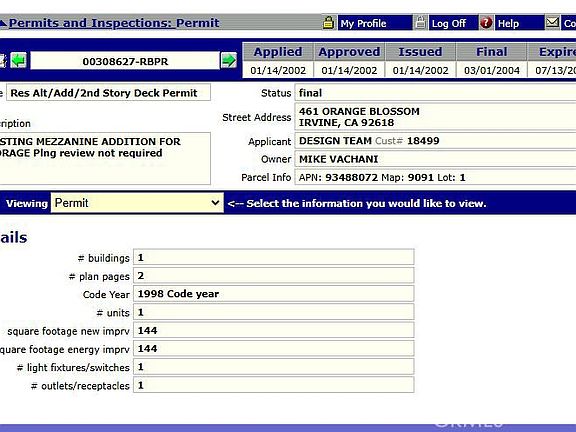
Task: Click the red question mark Help icon
Action: point(486,23)
